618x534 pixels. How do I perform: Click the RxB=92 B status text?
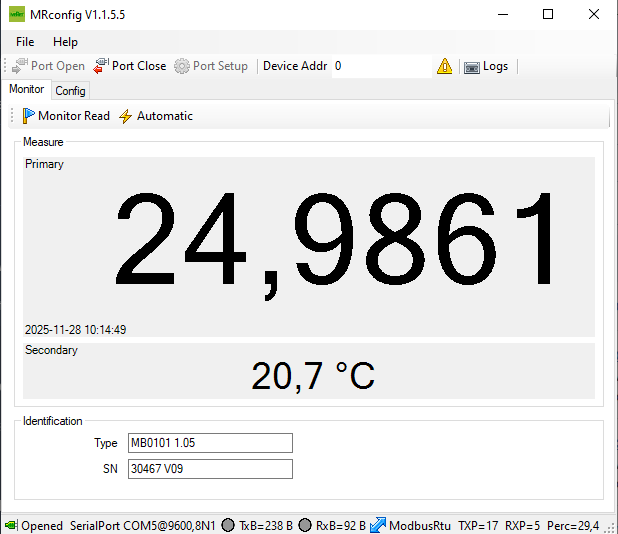(341, 526)
